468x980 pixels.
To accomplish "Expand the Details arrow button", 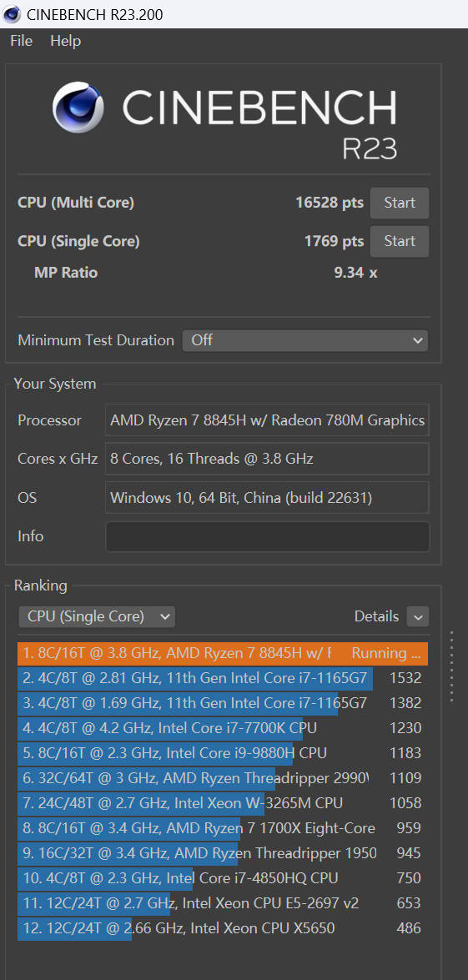I will [x=417, y=617].
